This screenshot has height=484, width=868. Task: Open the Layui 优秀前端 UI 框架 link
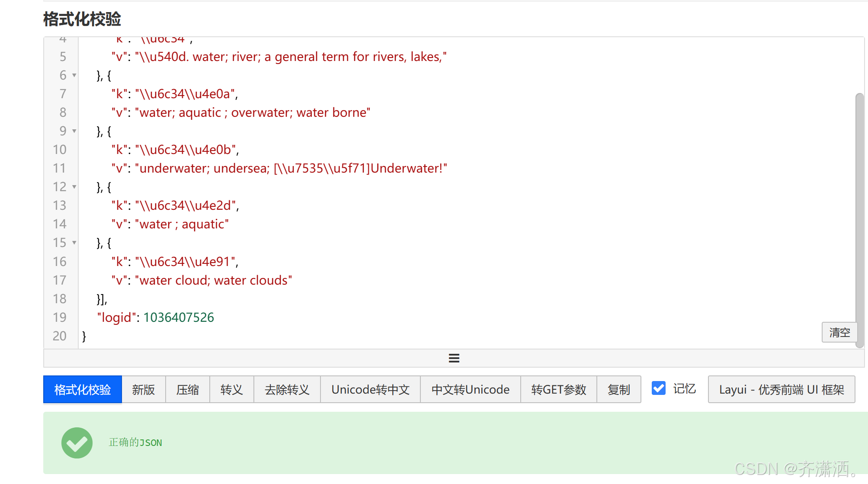click(782, 389)
